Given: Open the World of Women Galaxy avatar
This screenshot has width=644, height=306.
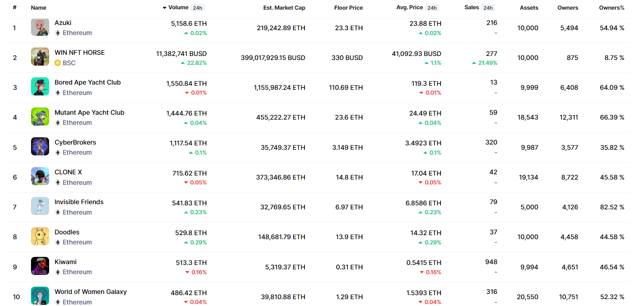Looking at the screenshot, I should (40, 296).
